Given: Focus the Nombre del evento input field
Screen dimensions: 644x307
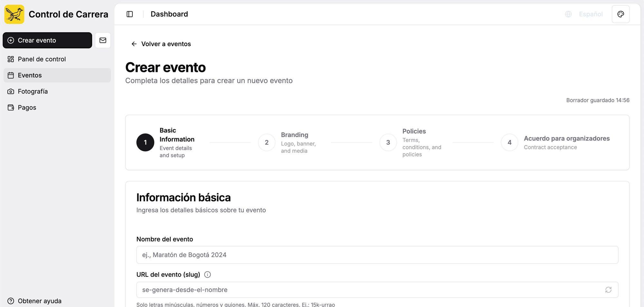Looking at the screenshot, I should 377,255.
